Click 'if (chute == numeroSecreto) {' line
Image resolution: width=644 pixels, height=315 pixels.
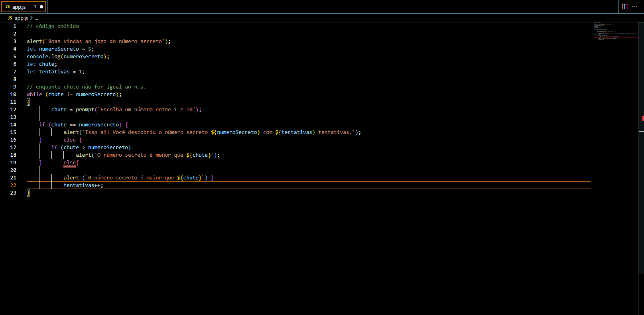pos(83,125)
